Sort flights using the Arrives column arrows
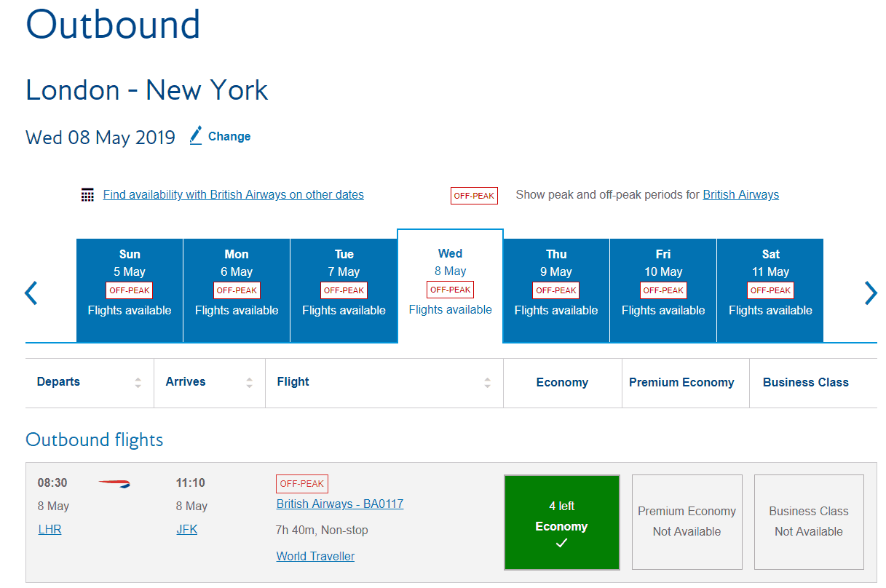This screenshot has height=588, width=886. pyautogui.click(x=250, y=381)
